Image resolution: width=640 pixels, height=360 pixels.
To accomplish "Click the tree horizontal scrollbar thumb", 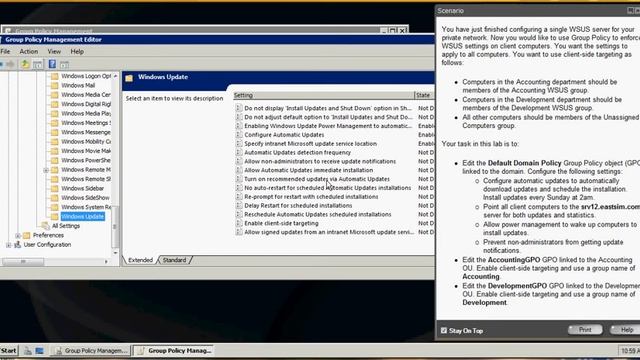I will click(x=23, y=262).
